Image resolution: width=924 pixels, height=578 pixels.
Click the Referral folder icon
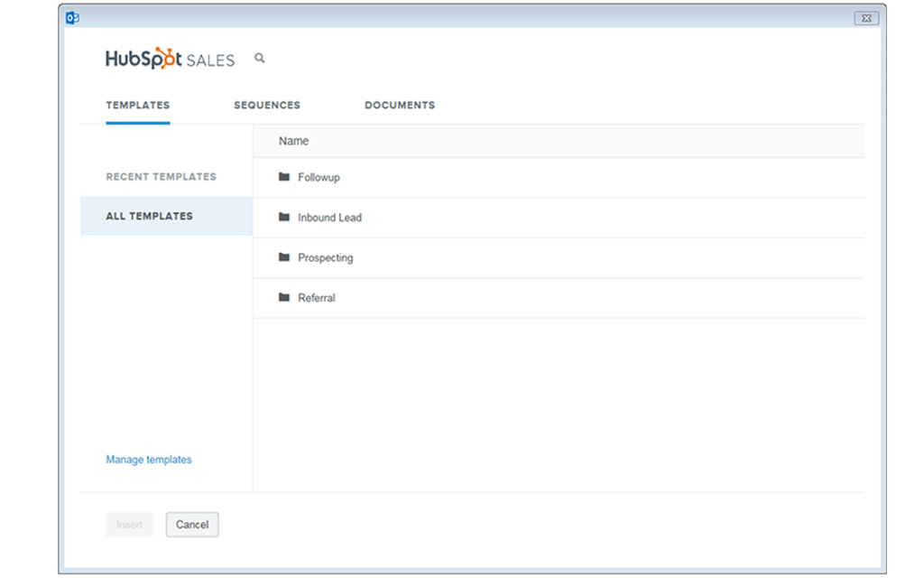coord(284,297)
